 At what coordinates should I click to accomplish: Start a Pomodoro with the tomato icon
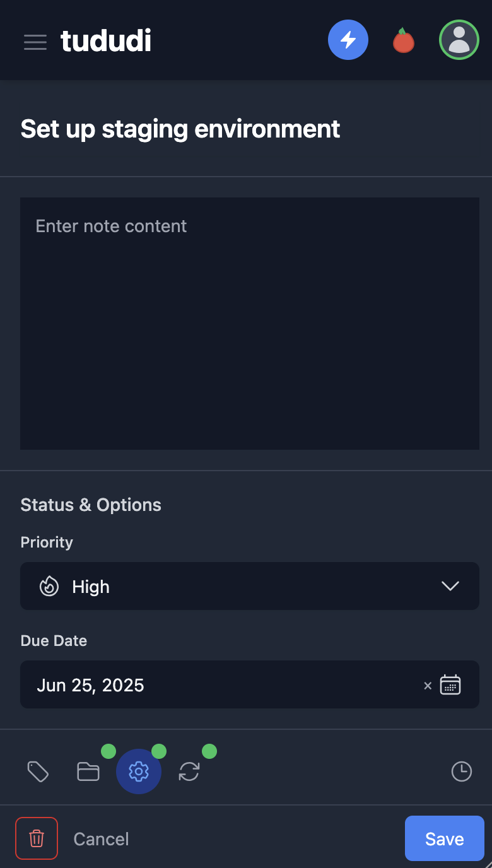pyautogui.click(x=404, y=40)
